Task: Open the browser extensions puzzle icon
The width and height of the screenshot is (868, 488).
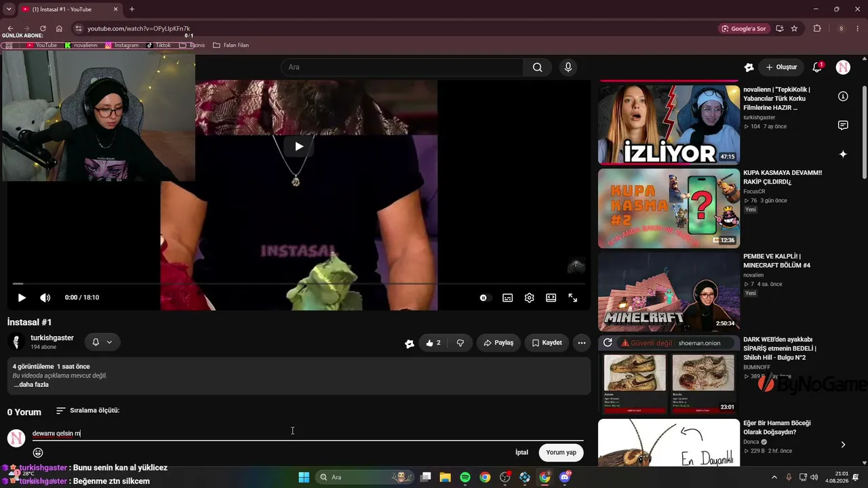Action: pyautogui.click(x=817, y=28)
